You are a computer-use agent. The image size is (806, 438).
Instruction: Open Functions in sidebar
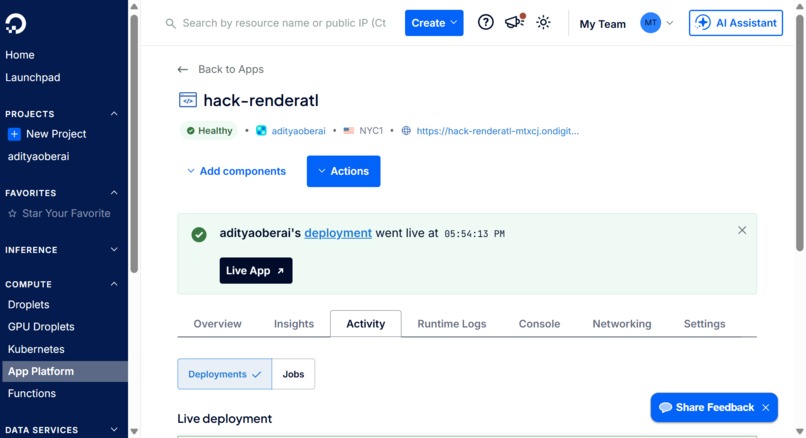tap(31, 393)
